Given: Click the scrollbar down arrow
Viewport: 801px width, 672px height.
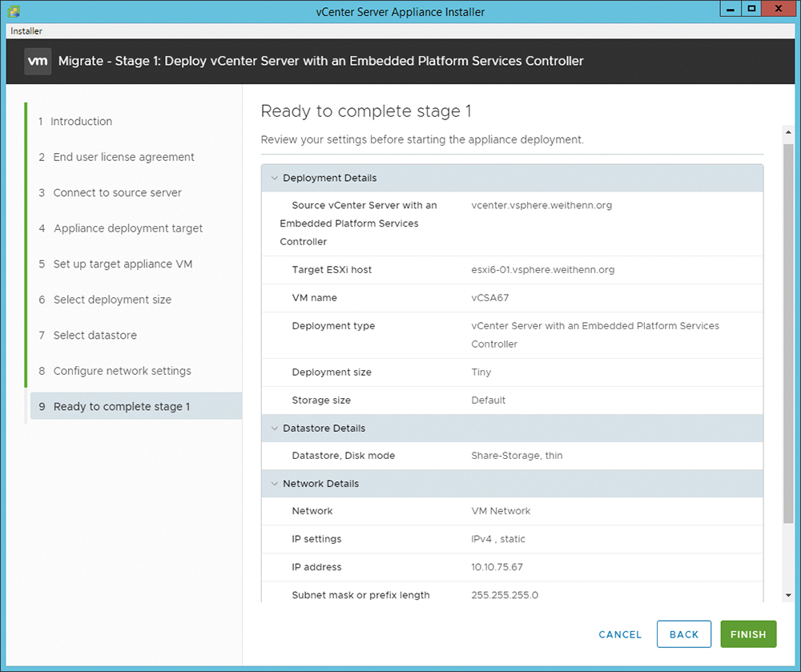Looking at the screenshot, I should pos(788,595).
